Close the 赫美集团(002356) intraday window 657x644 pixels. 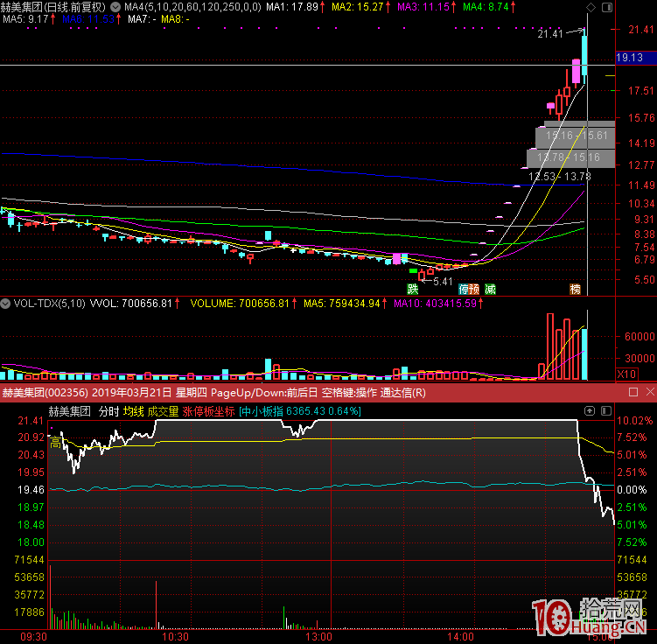tap(650, 392)
